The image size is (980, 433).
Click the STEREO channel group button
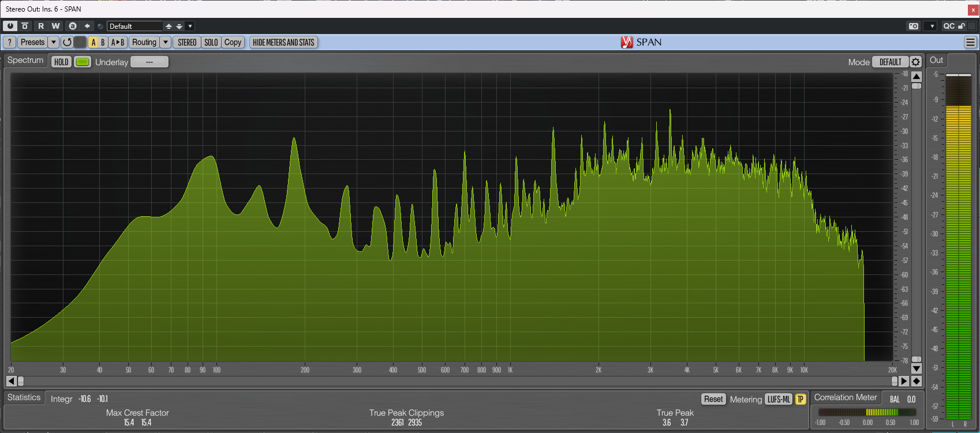[187, 42]
